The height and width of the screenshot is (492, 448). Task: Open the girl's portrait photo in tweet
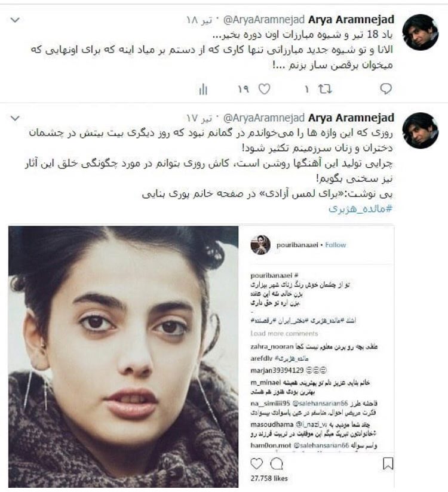(x=124, y=356)
